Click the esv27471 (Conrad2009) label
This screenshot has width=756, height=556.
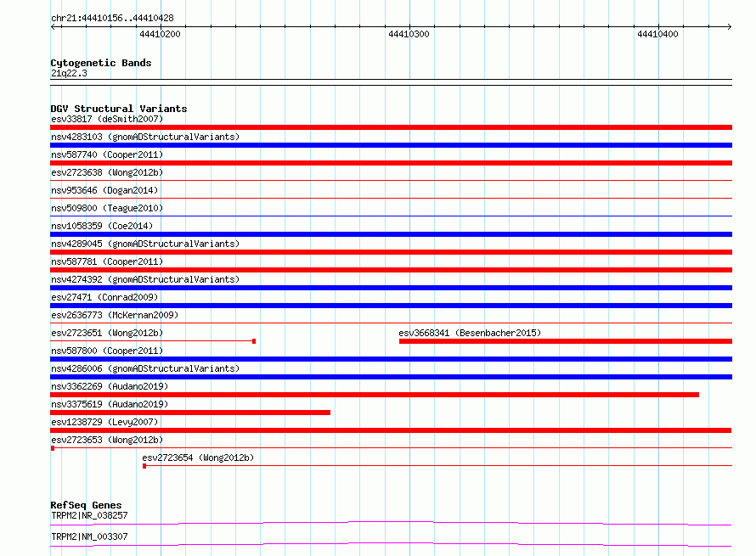[x=104, y=297]
